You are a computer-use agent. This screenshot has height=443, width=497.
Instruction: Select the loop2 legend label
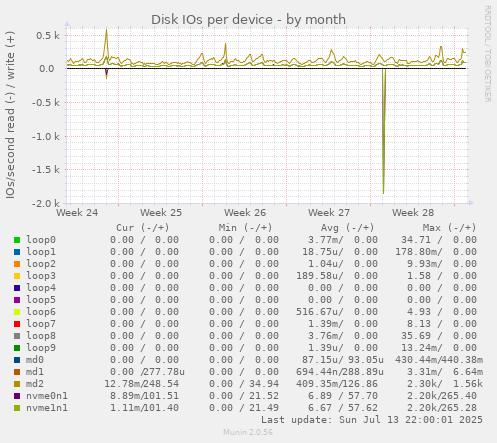[41, 264]
